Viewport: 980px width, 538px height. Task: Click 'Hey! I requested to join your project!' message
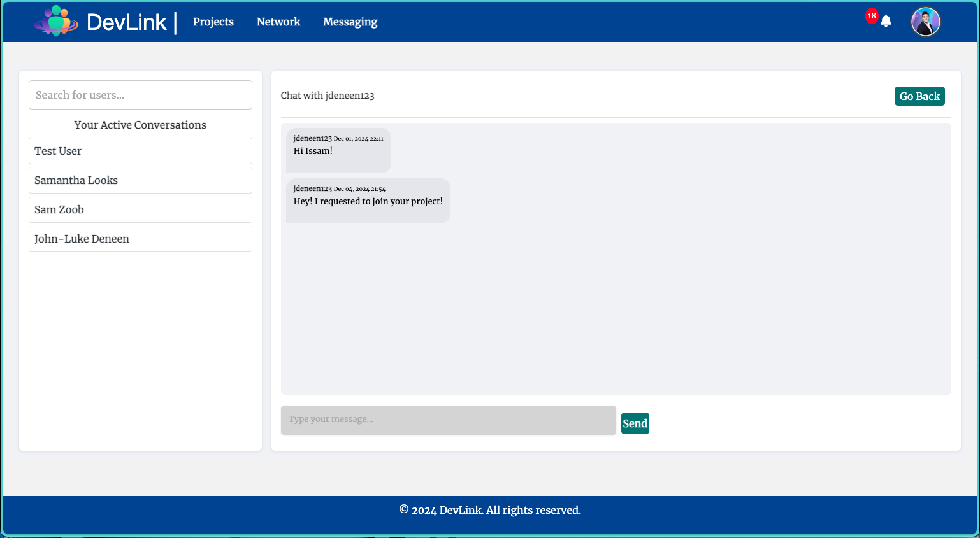368,201
